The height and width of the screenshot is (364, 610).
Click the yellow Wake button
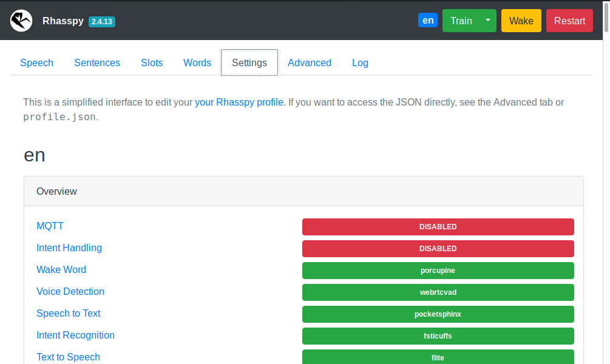pos(521,21)
